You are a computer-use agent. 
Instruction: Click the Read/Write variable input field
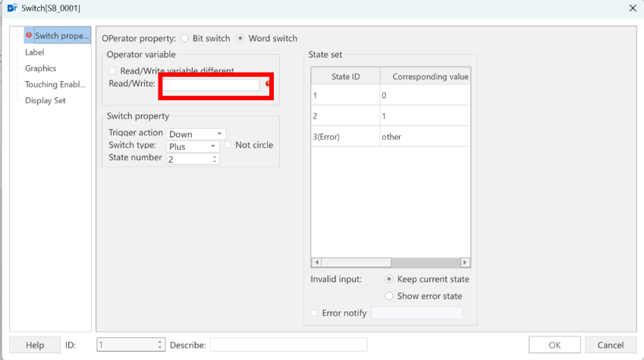coord(211,85)
